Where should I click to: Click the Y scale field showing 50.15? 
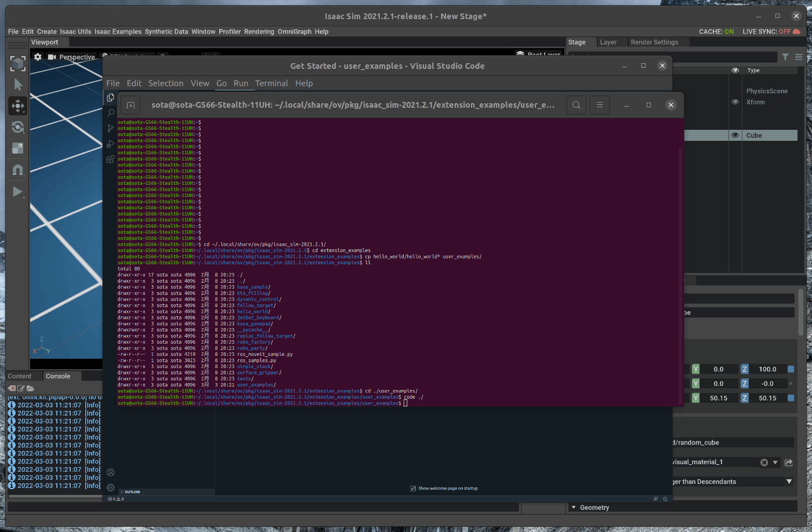(719, 398)
